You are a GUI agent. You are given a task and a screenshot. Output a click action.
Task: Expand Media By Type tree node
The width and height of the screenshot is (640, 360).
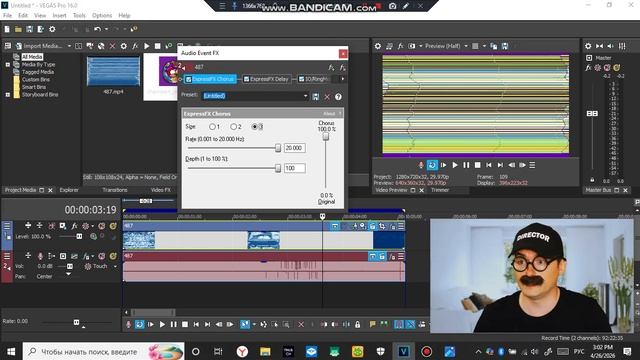click(8, 64)
